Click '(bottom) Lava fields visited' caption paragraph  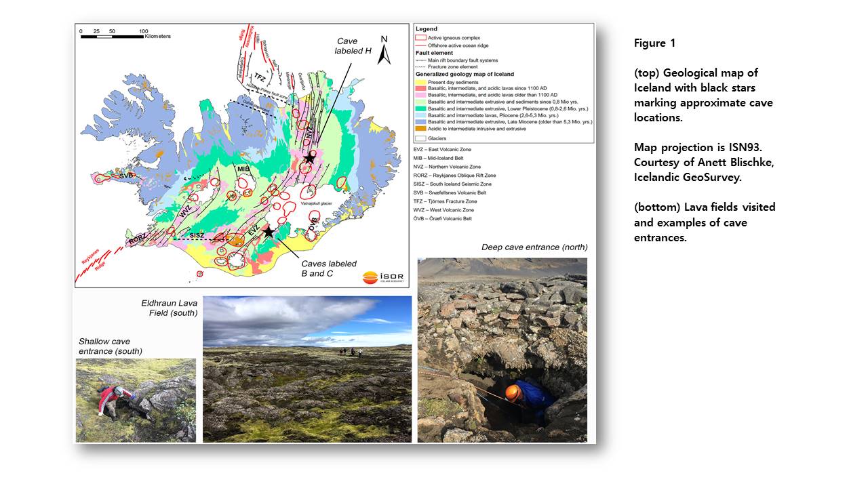click(x=705, y=222)
